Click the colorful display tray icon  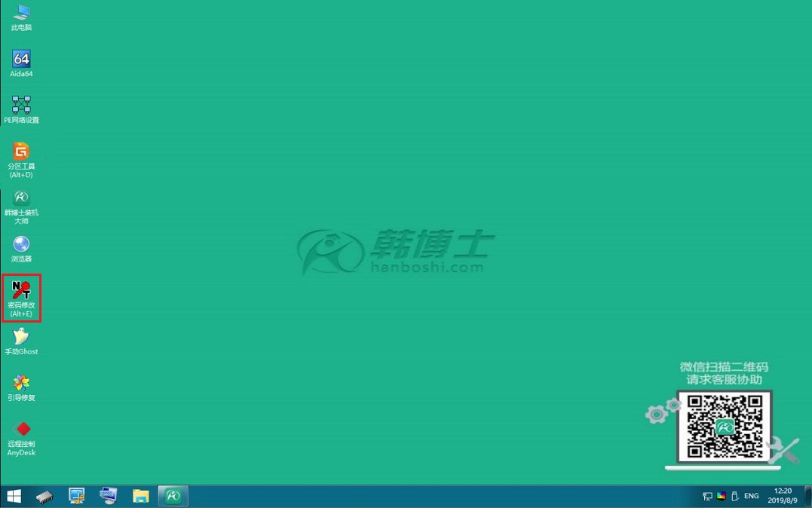pyautogui.click(x=721, y=496)
